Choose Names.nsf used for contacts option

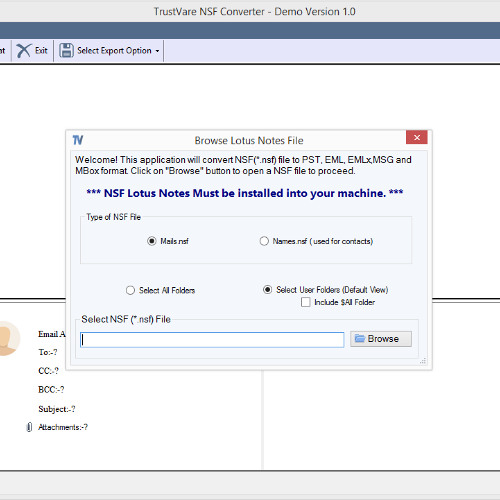tap(264, 241)
